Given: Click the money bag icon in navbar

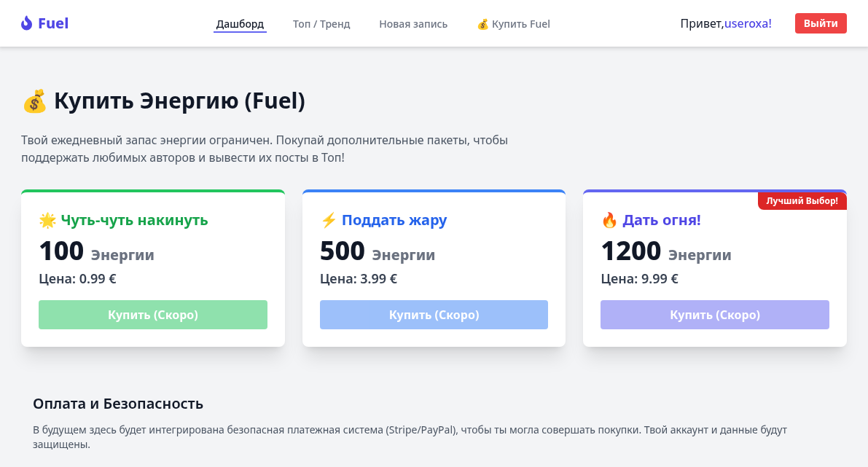Looking at the screenshot, I should click(x=482, y=24).
